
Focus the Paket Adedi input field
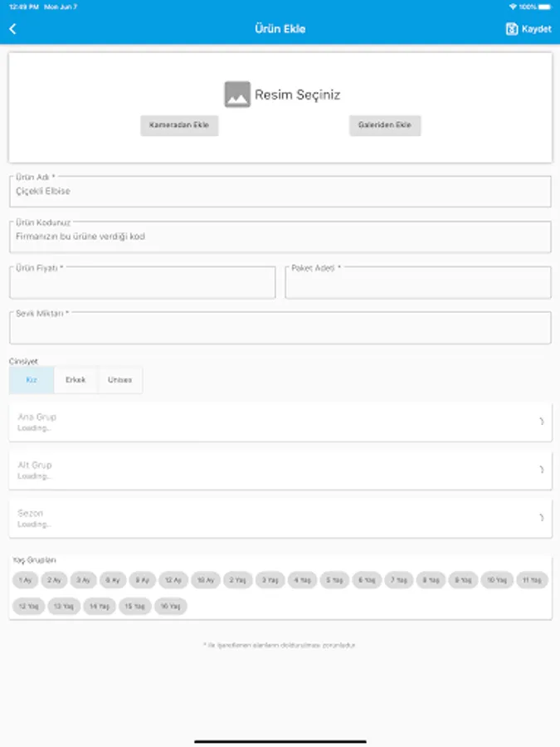(x=418, y=282)
